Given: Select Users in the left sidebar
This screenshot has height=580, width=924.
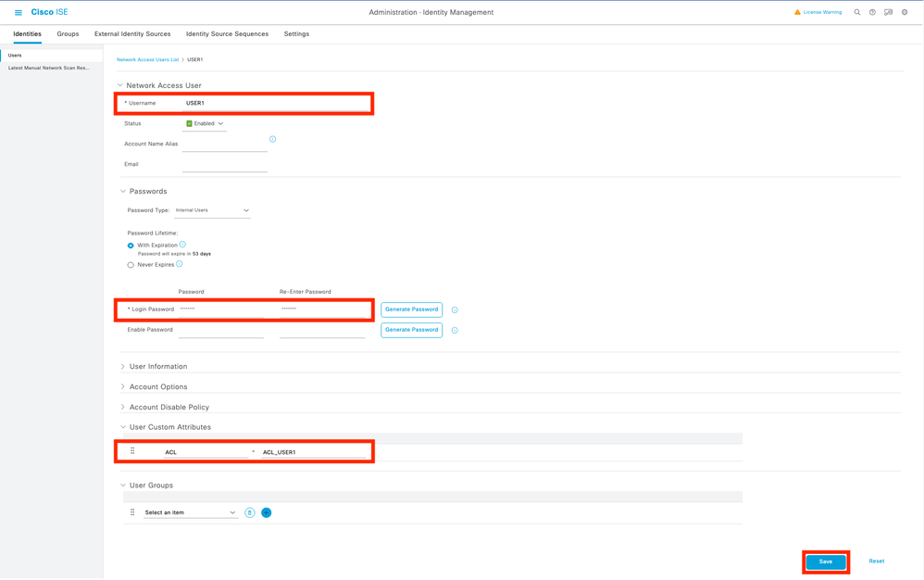Looking at the screenshot, I should pos(52,56).
